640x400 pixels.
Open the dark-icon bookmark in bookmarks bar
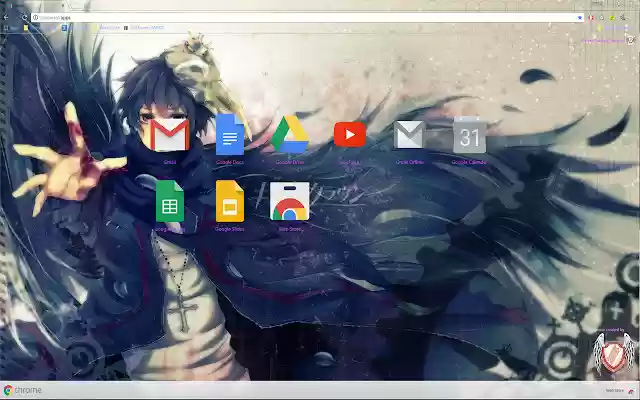pos(144,28)
